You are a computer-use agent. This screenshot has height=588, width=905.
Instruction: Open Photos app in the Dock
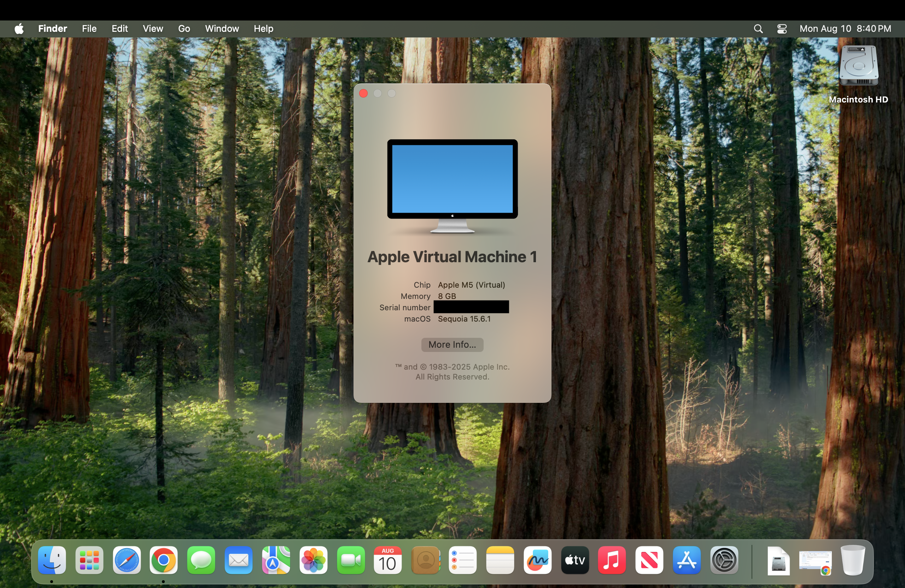click(313, 560)
